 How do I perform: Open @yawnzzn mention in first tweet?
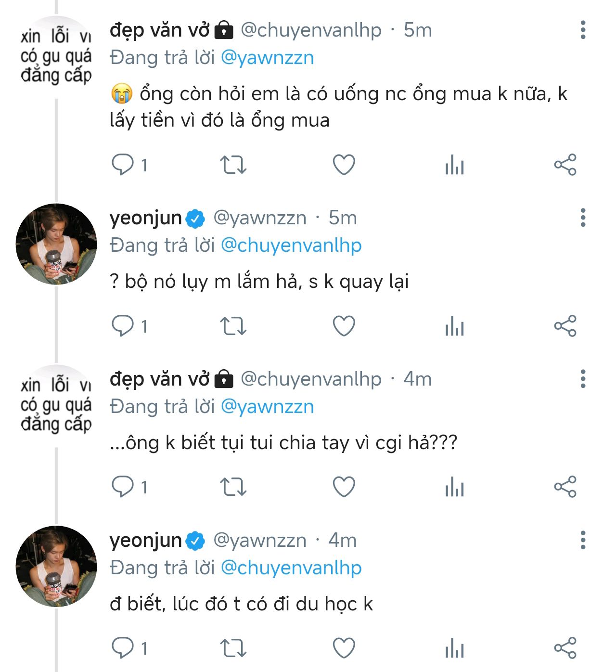267,58
